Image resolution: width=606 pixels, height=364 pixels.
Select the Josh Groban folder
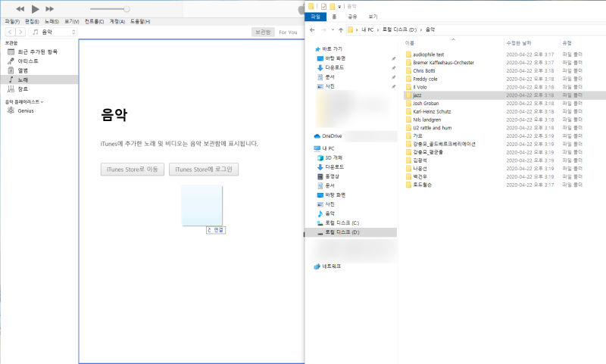coord(426,103)
